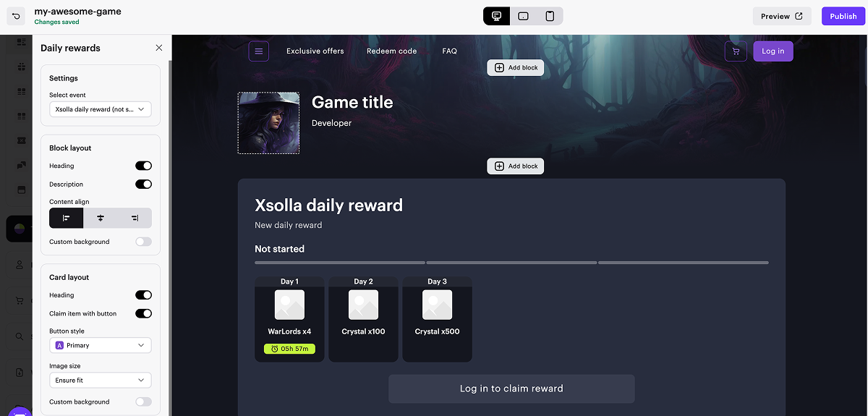
Task: Click the Publish button
Action: click(x=843, y=16)
